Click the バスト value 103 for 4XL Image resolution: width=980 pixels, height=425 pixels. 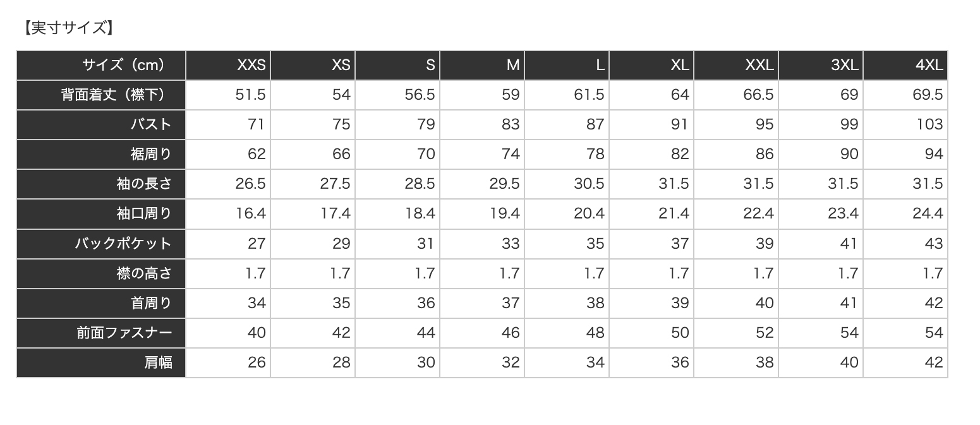click(929, 124)
